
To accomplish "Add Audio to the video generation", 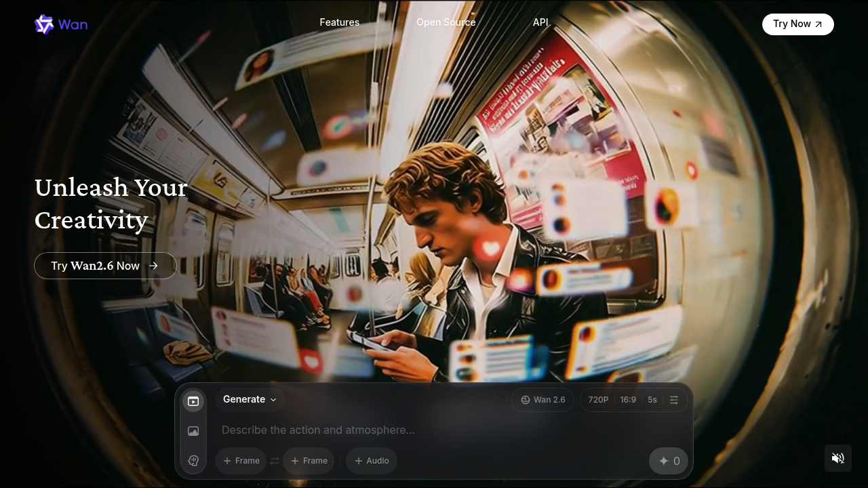I will tap(372, 461).
